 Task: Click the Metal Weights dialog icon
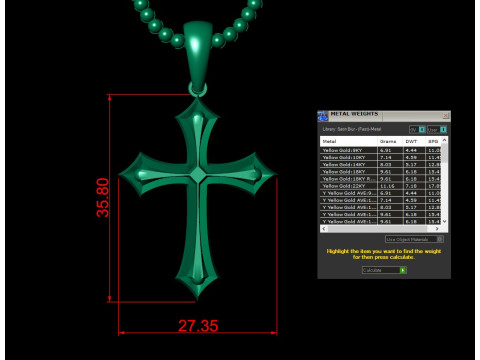pyautogui.click(x=322, y=116)
